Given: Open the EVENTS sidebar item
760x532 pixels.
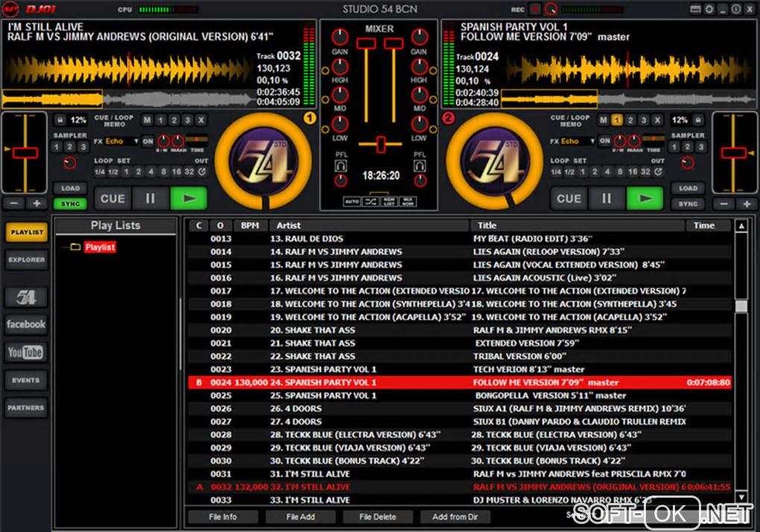Looking at the screenshot, I should tap(26, 380).
